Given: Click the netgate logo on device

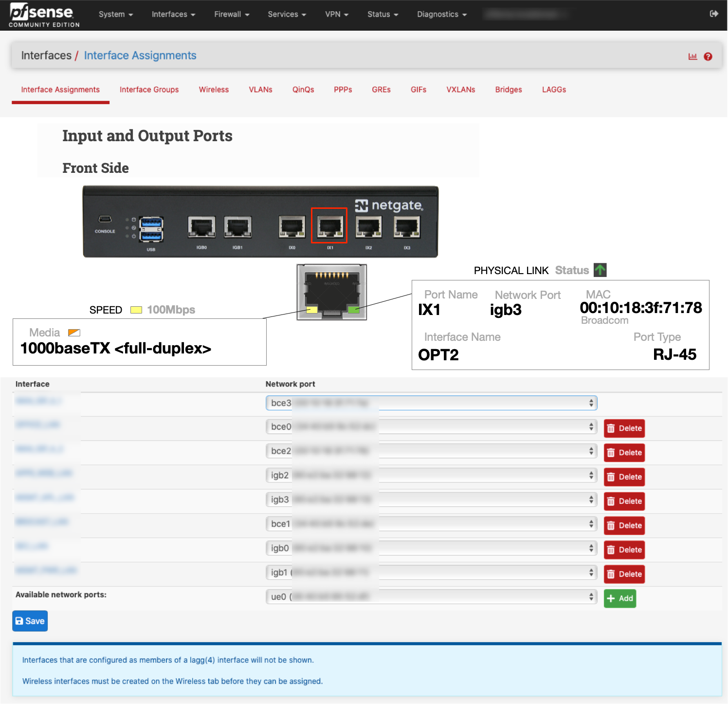Looking at the screenshot, I should [389, 205].
